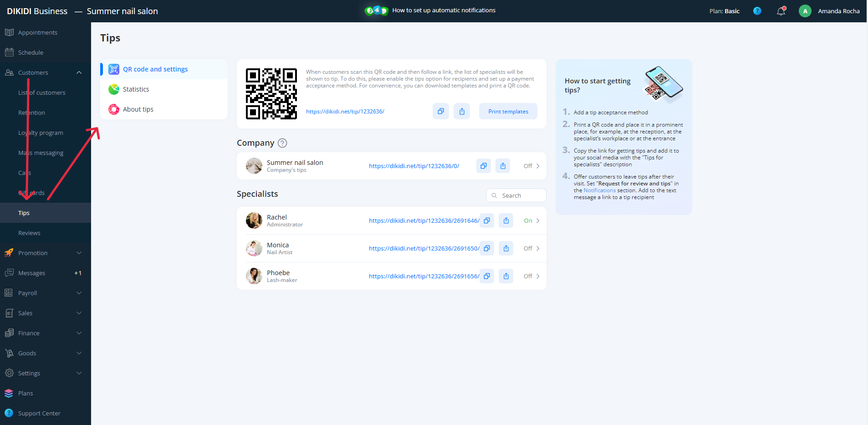Screen dimensions: 868x425
Task: Copy Rachel's tip link
Action: pyautogui.click(x=487, y=220)
